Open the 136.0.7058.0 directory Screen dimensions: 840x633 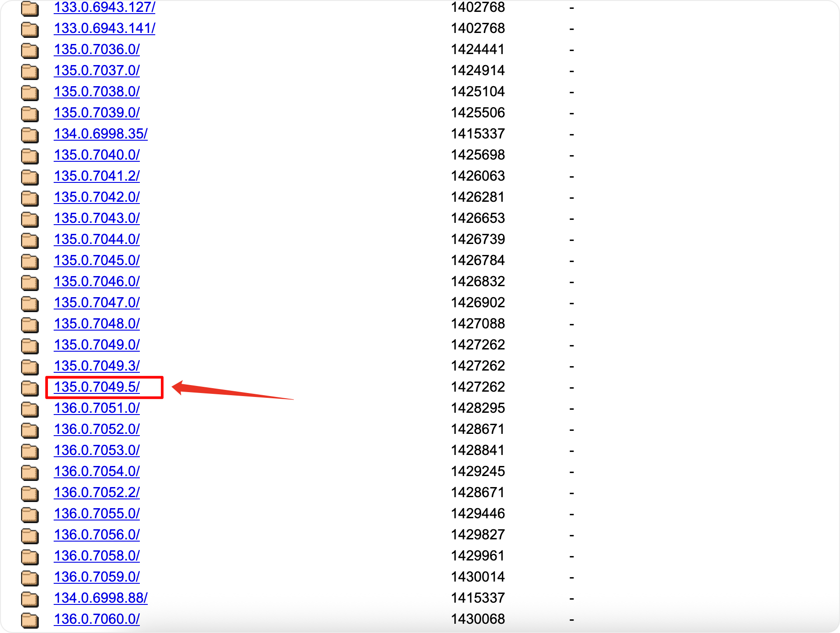click(x=96, y=556)
